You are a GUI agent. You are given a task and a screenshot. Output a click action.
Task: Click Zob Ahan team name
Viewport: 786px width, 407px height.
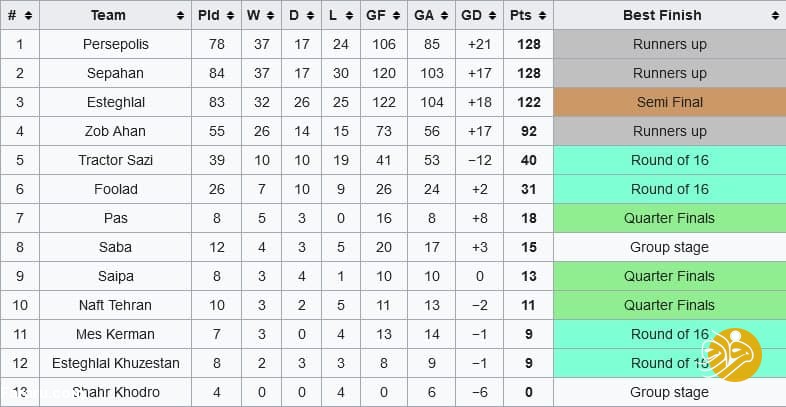116,131
